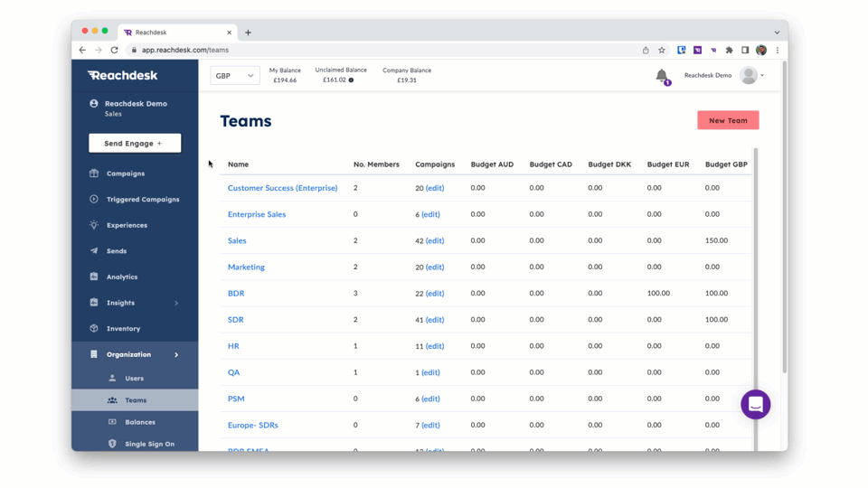Click the Chrome profile avatar

pyautogui.click(x=761, y=50)
